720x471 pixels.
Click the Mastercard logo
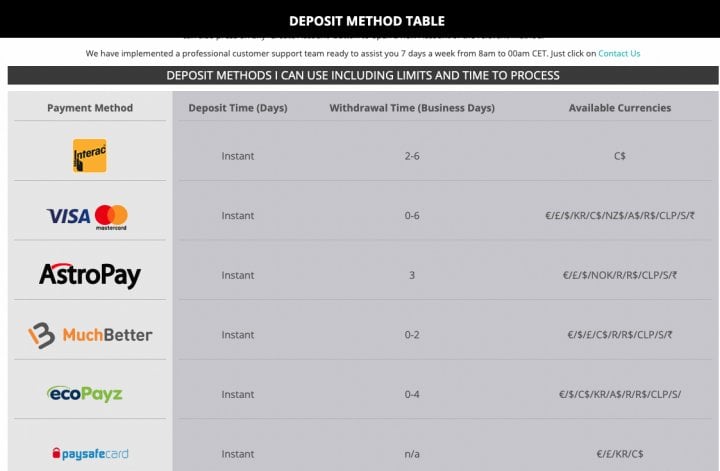click(x=111, y=217)
